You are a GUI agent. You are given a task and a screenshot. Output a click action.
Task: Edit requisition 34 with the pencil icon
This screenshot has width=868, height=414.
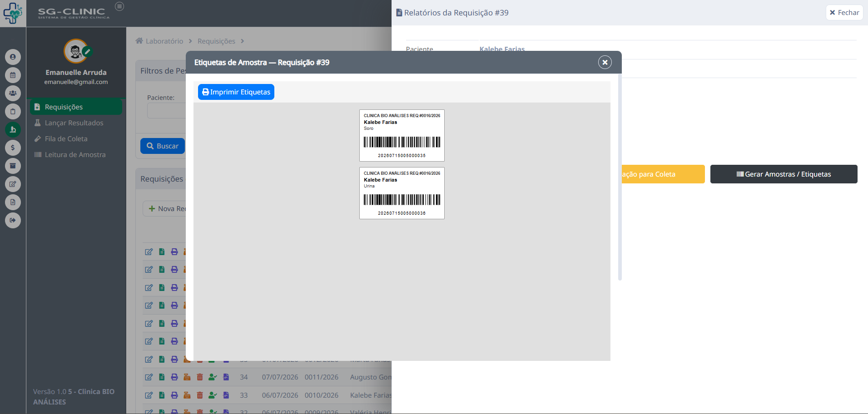(149, 377)
